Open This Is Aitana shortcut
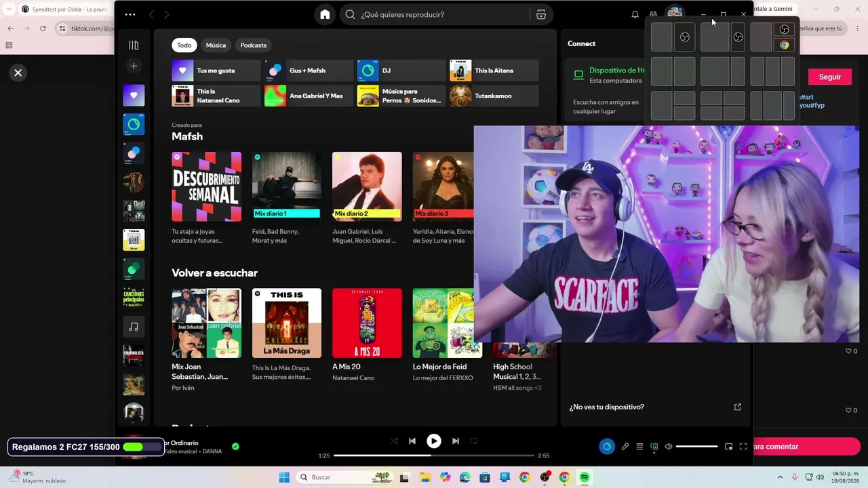 click(494, 70)
